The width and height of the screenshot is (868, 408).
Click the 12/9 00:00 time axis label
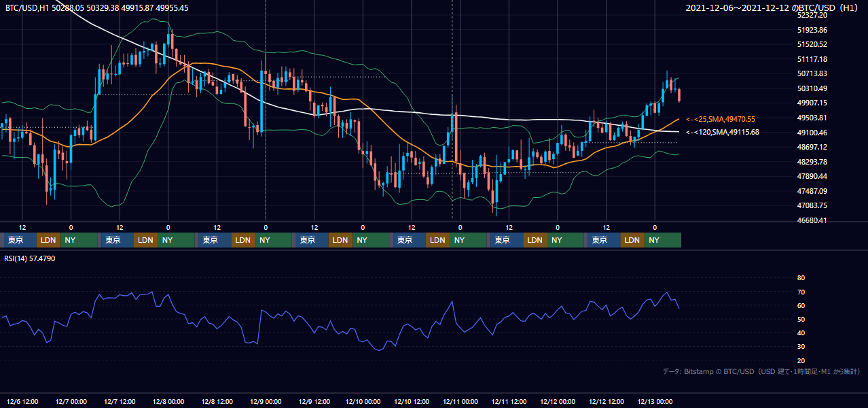click(x=266, y=401)
